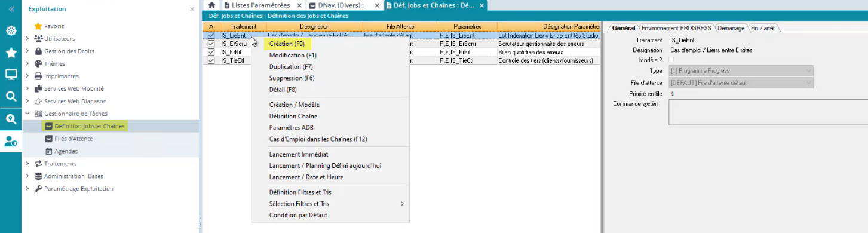This screenshot has height=233, width=868.
Task: Open the magnifier search sidebar icon
Action: [11, 96]
